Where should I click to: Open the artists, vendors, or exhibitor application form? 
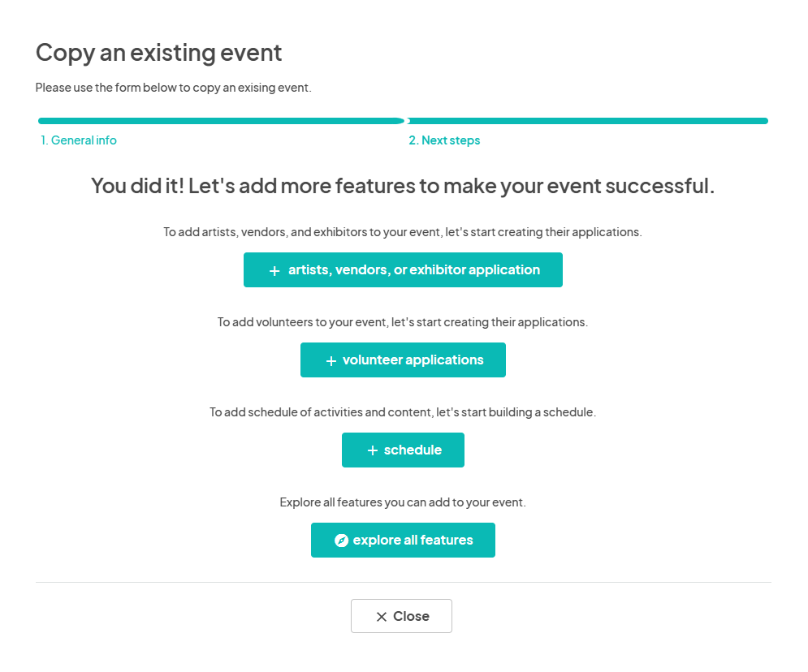point(403,269)
